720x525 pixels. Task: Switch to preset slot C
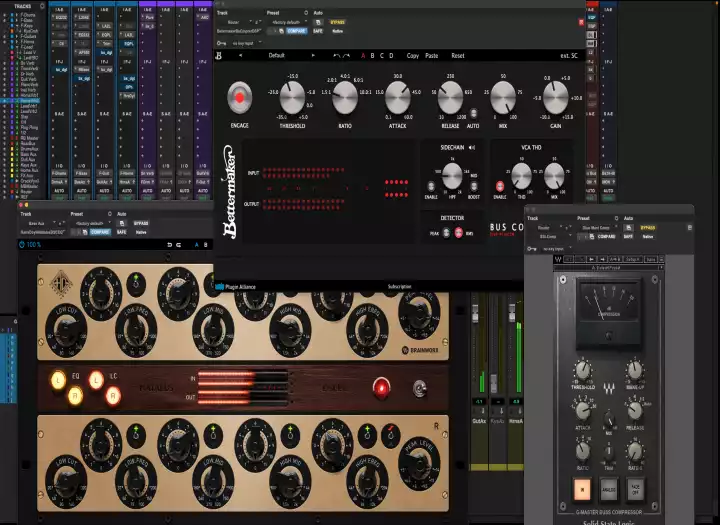click(x=382, y=56)
